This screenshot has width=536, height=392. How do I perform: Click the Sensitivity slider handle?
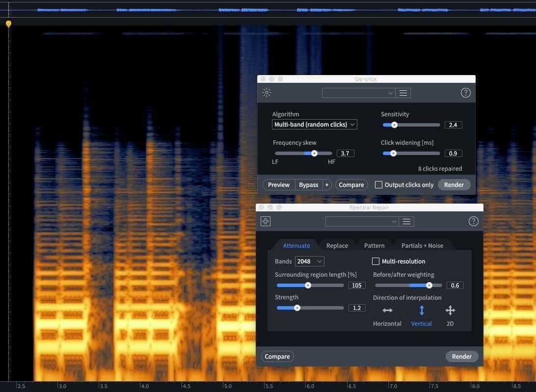(x=394, y=125)
